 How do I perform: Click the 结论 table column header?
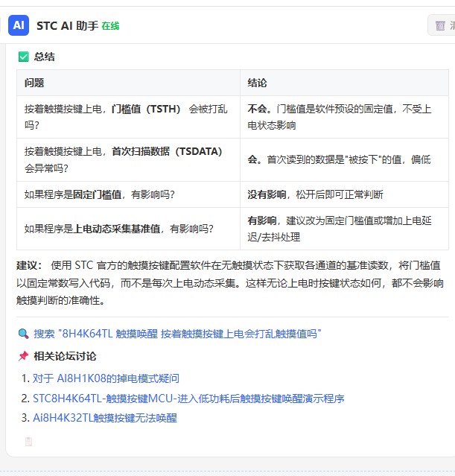coord(344,83)
